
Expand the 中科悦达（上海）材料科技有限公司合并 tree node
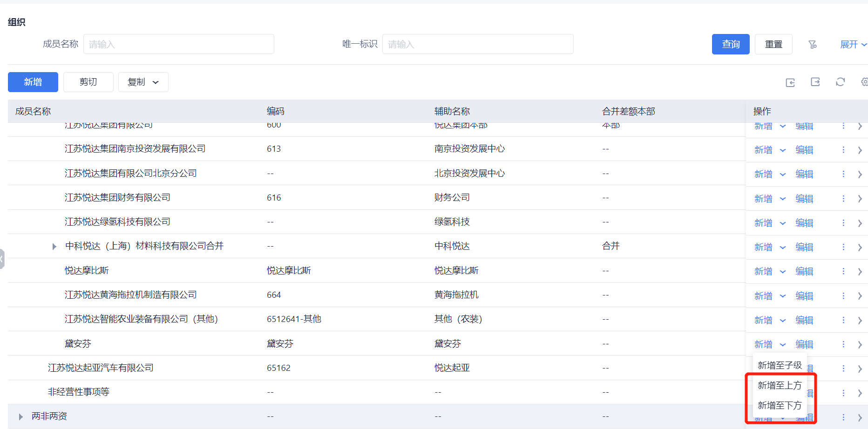tap(54, 247)
